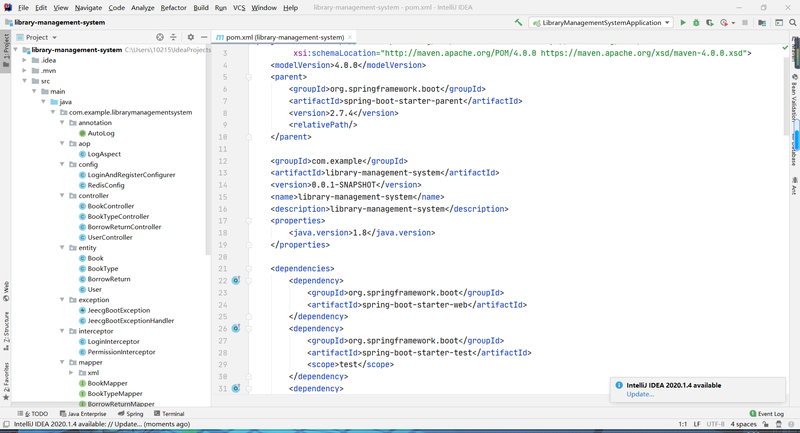The height and width of the screenshot is (433, 800).
Task: Open the Favorites side tool window
Action: pyautogui.click(x=6, y=381)
